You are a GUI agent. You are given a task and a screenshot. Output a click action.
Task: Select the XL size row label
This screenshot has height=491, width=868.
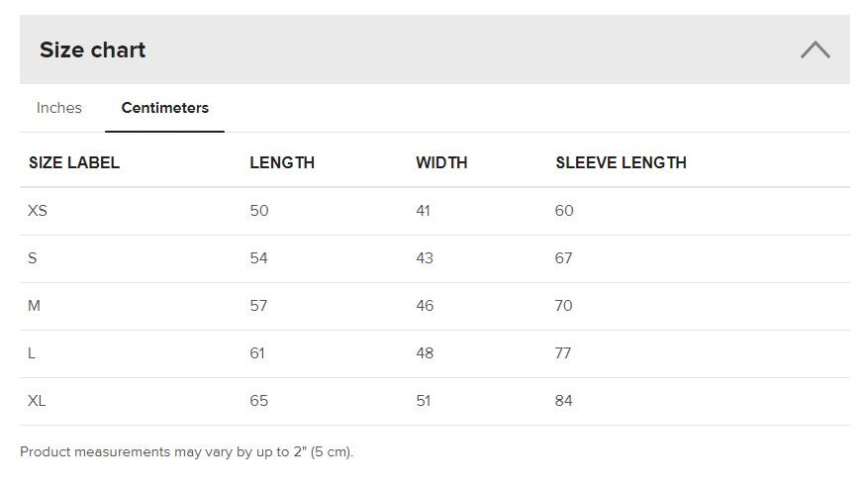38,401
